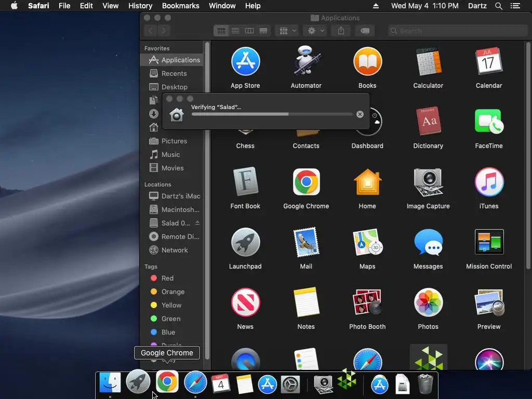Open the App Store app in Finder
The width and height of the screenshot is (532, 399).
point(245,61)
